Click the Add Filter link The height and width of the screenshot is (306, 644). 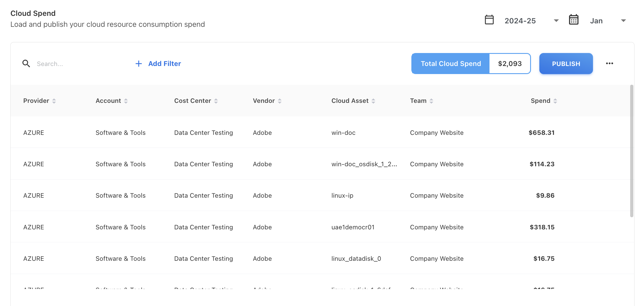tap(164, 64)
